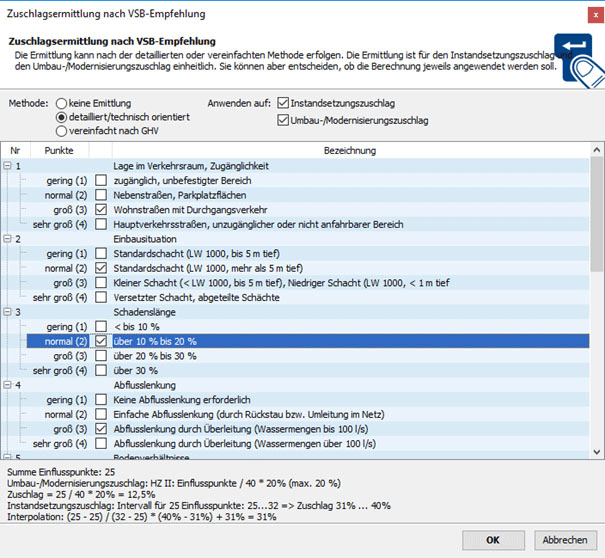Toggle the Instandsetzungszuschlag checkbox

283,103
